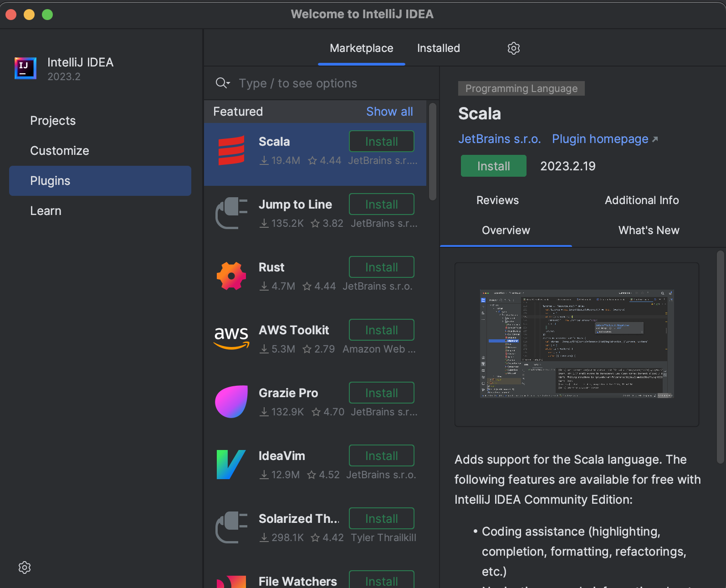
Task: Click the AWS Toolkit logo icon
Action: pyautogui.click(x=231, y=338)
